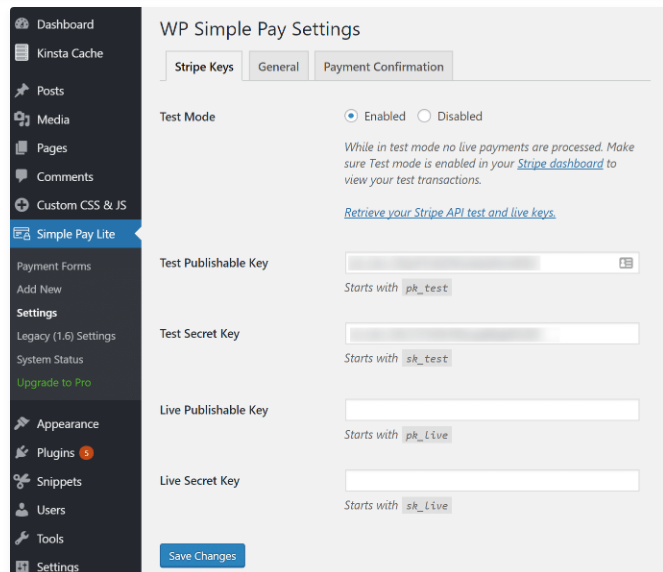Open Legacy (1.6) Settings submenu item
The height and width of the screenshot is (572, 663).
pyautogui.click(x=66, y=336)
